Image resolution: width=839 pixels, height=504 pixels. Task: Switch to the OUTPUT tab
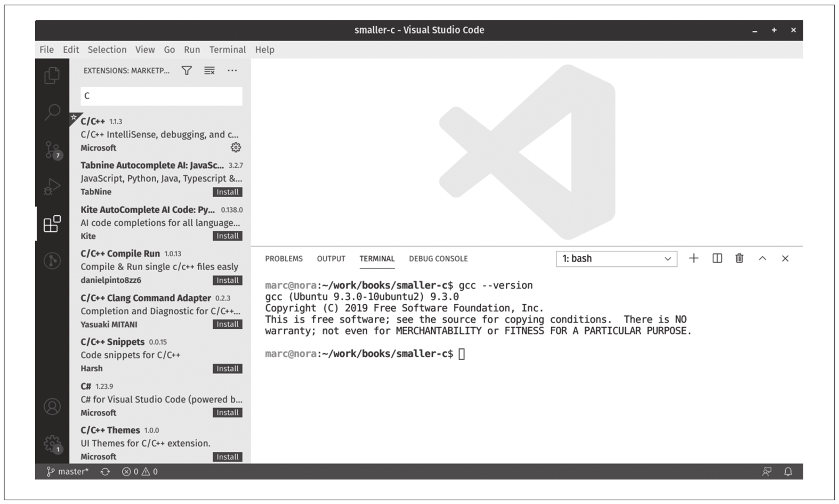tap(331, 258)
